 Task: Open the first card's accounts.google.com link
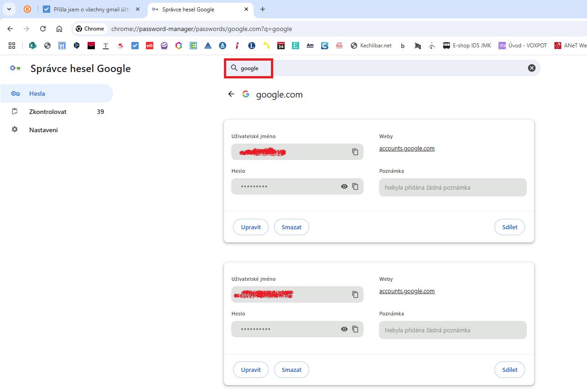click(x=407, y=148)
